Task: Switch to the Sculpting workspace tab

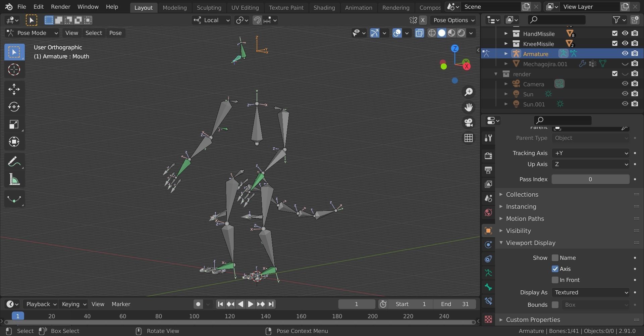Action: [x=209, y=7]
